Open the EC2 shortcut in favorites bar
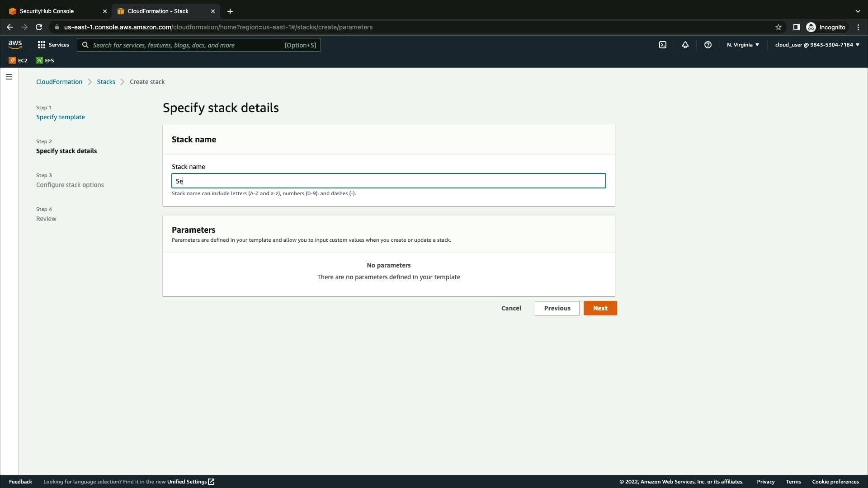 click(x=18, y=61)
